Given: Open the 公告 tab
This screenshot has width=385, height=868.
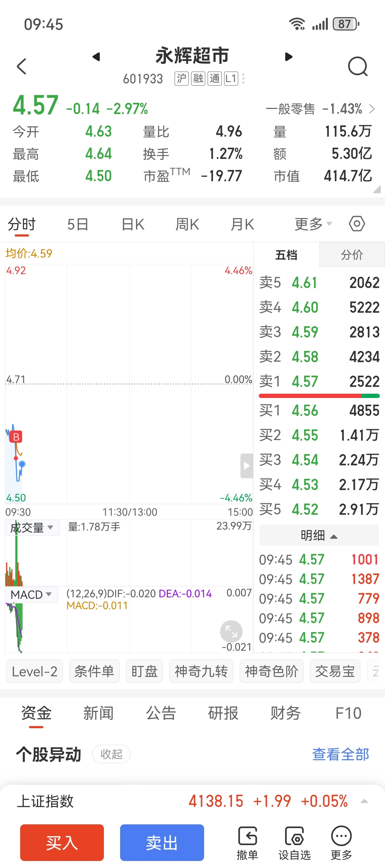Looking at the screenshot, I should tap(161, 713).
